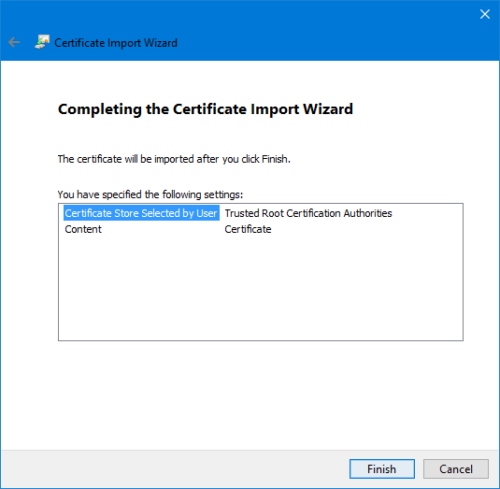The image size is (500, 489).
Task: Close the wizard with the X icon
Action: pyautogui.click(x=485, y=14)
